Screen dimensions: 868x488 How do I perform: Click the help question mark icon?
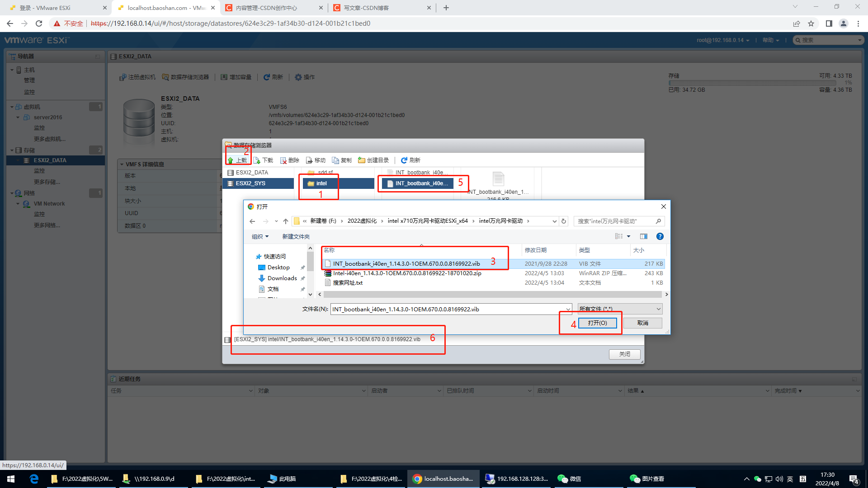point(660,236)
